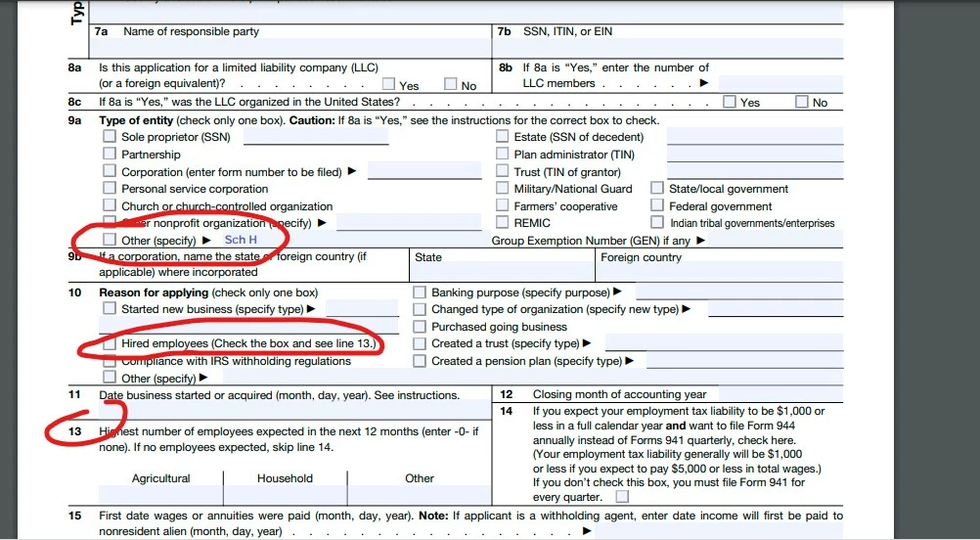
Task: Click the Agricultural employees count field
Action: (x=160, y=495)
